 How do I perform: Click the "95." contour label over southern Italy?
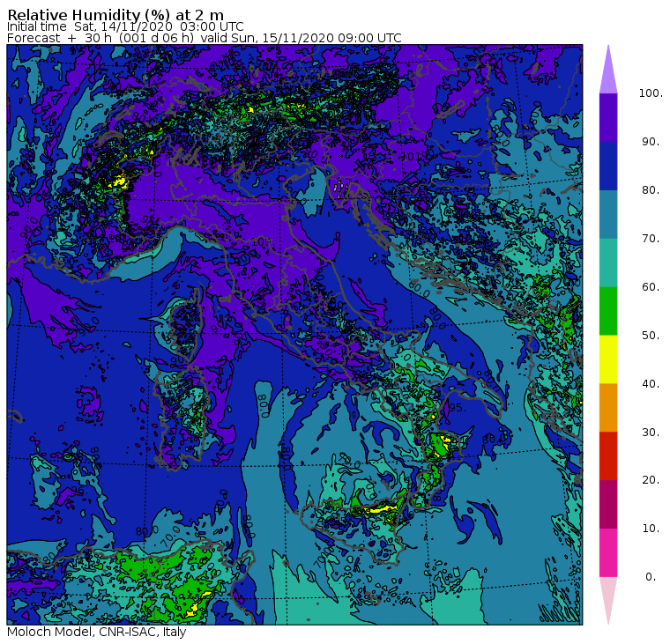pyautogui.click(x=456, y=407)
